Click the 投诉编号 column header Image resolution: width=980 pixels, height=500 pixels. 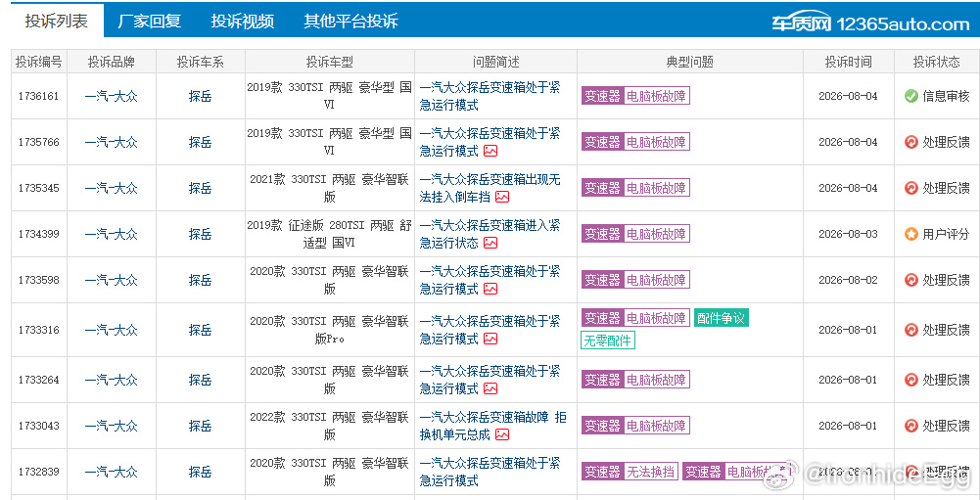39,62
